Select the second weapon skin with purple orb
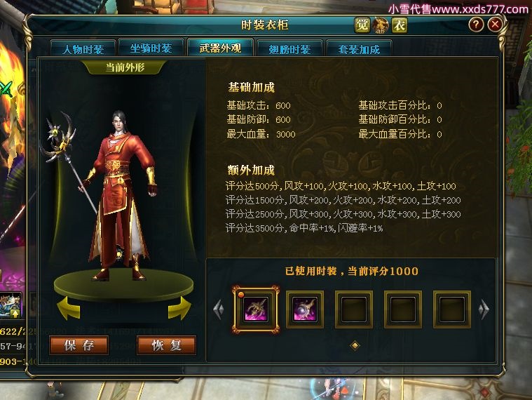 (305, 309)
